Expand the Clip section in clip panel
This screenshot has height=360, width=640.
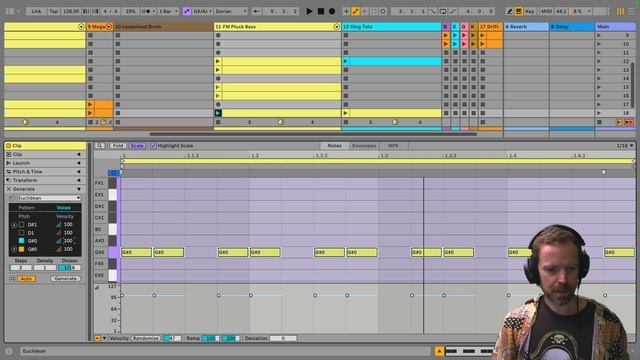coord(79,154)
